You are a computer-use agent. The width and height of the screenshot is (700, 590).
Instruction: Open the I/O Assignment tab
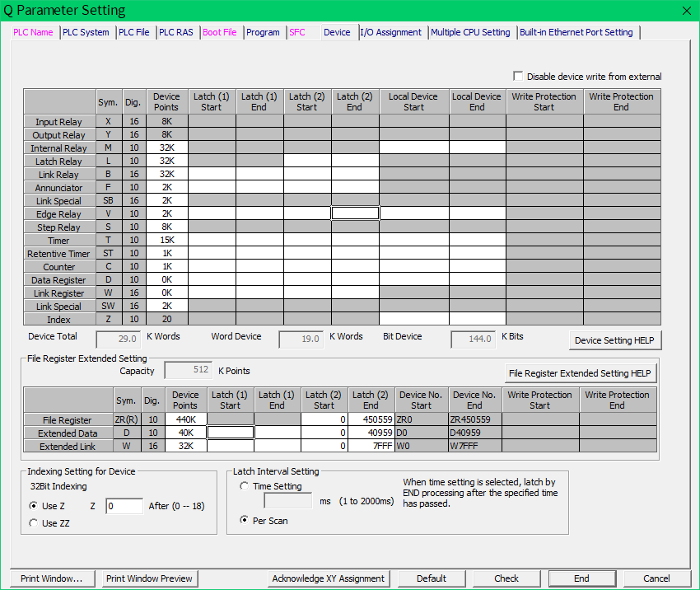pos(391,32)
